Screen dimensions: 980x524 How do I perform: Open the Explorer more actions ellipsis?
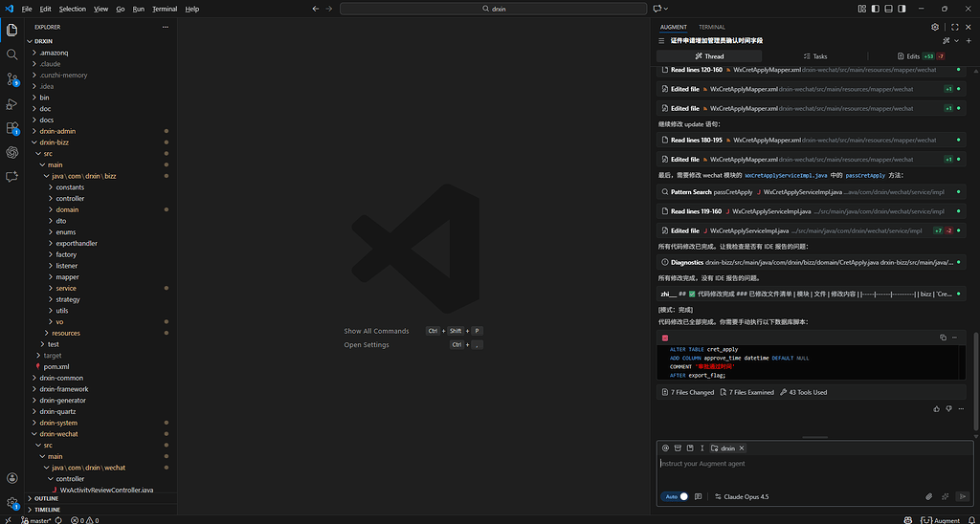(165, 27)
